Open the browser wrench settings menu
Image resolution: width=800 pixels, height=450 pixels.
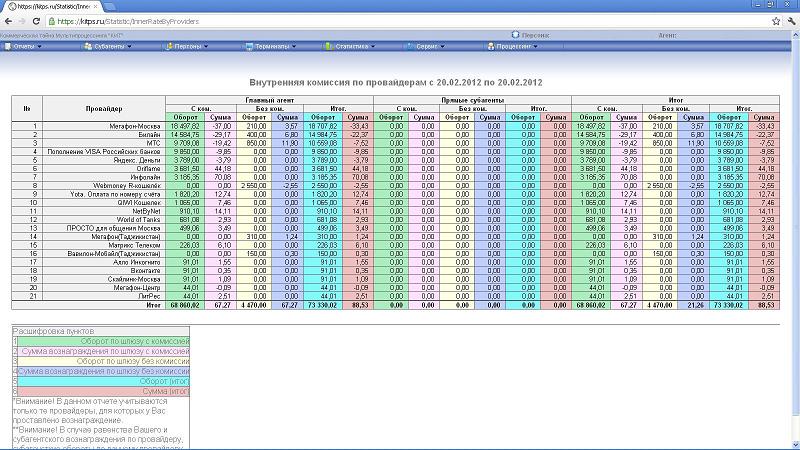pyautogui.click(x=791, y=21)
